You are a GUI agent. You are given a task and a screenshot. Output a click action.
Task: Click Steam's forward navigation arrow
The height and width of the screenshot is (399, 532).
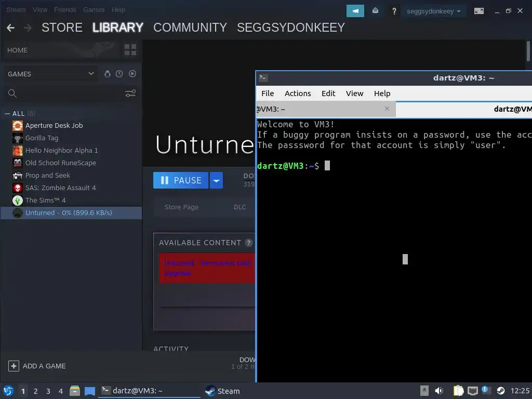tap(28, 28)
